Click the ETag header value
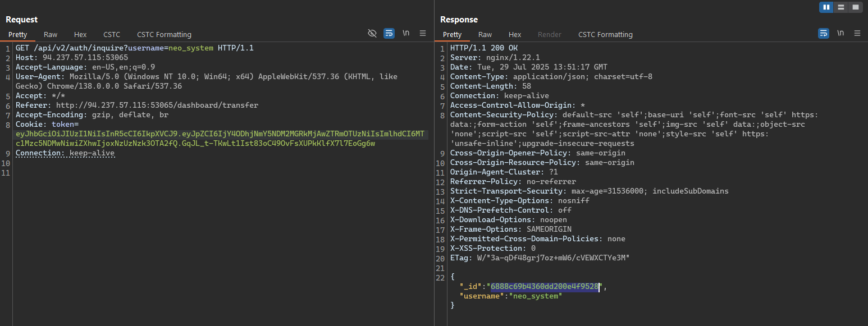The height and width of the screenshot is (326, 868). click(x=554, y=258)
